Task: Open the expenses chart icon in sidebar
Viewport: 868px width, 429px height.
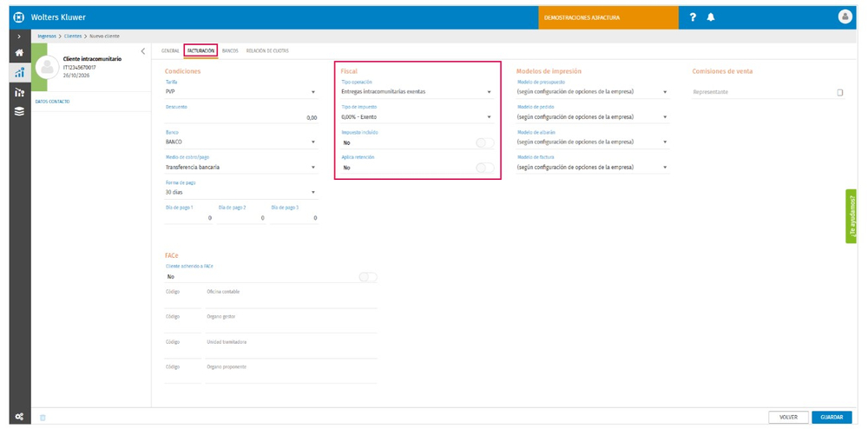Action: click(x=19, y=92)
